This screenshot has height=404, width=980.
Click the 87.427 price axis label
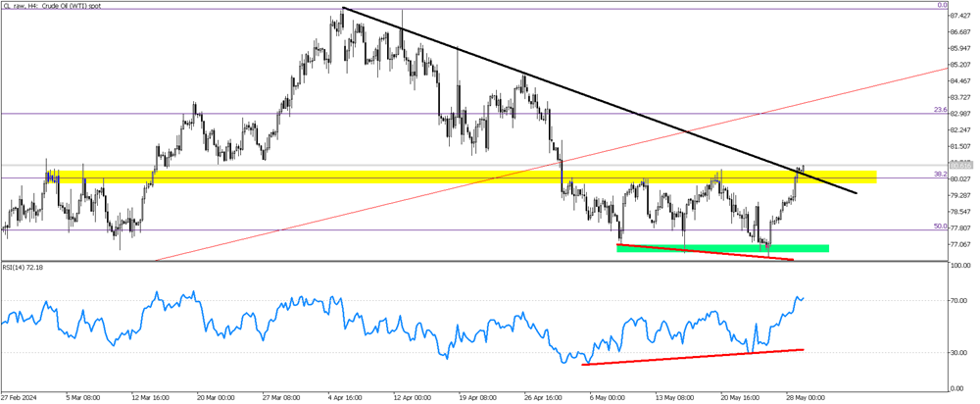click(960, 16)
